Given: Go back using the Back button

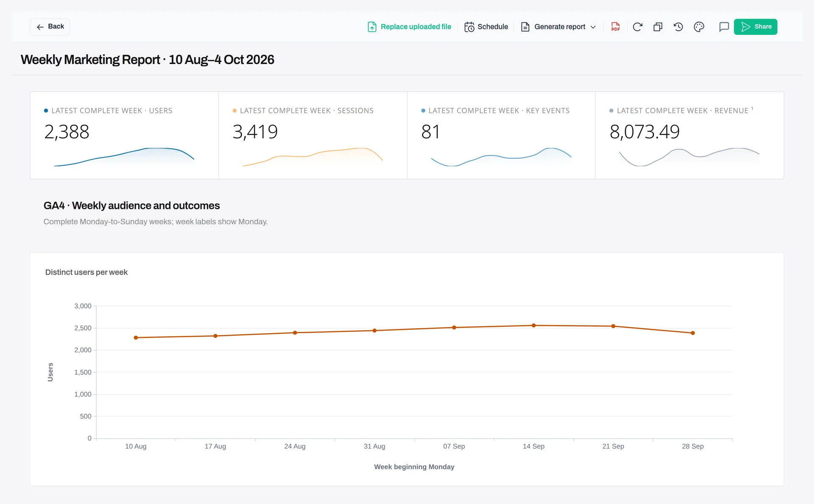Looking at the screenshot, I should [x=50, y=27].
